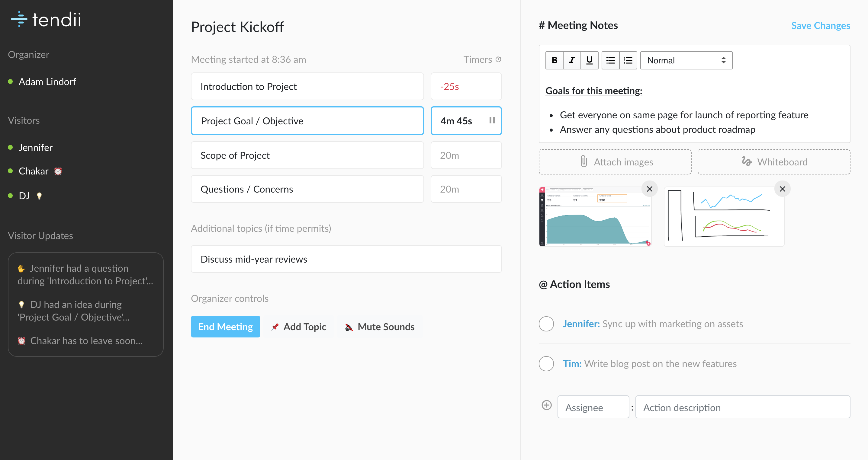Click the End Meeting button
This screenshot has width=868, height=460.
click(x=225, y=327)
